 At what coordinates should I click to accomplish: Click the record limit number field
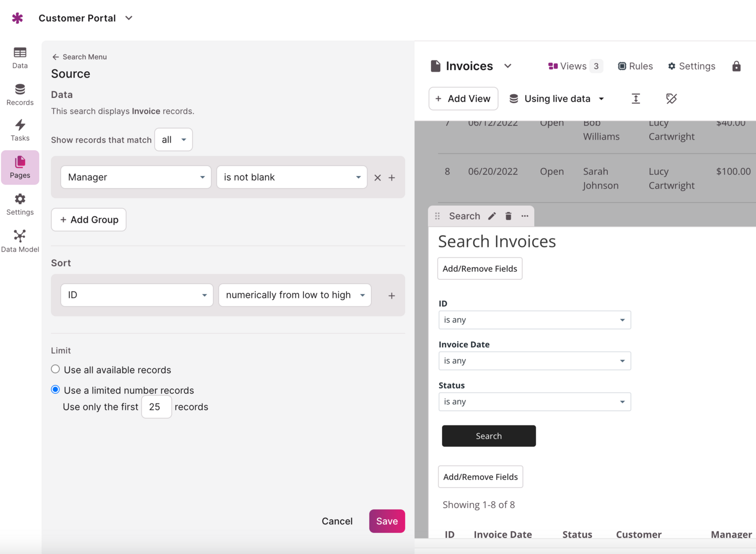(156, 407)
